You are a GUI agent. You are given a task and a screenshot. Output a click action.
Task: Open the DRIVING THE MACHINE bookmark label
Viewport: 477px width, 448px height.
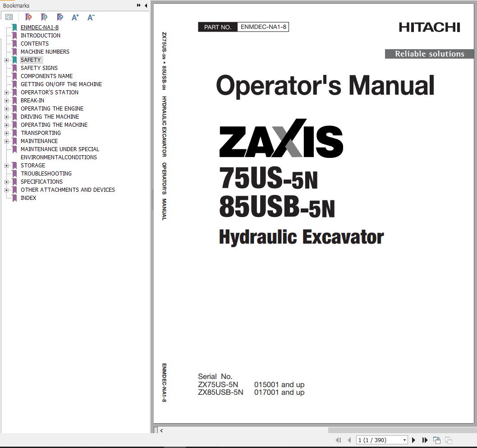coord(50,116)
